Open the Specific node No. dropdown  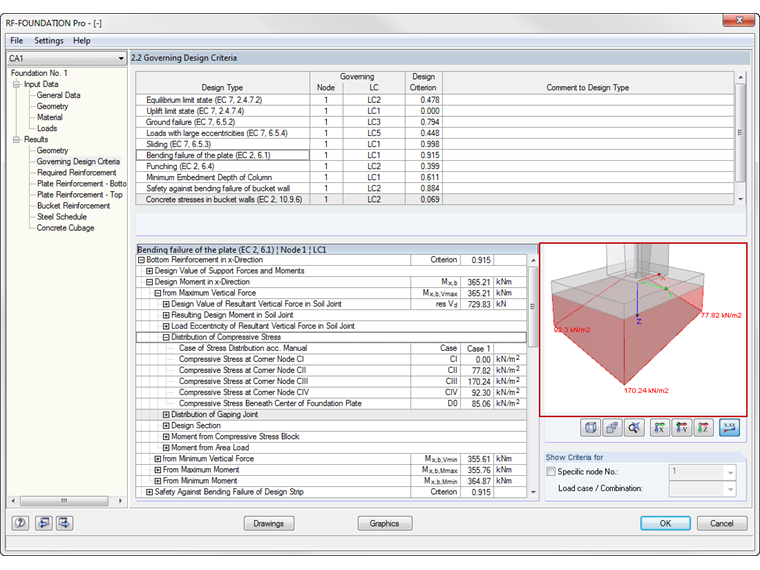[730, 472]
